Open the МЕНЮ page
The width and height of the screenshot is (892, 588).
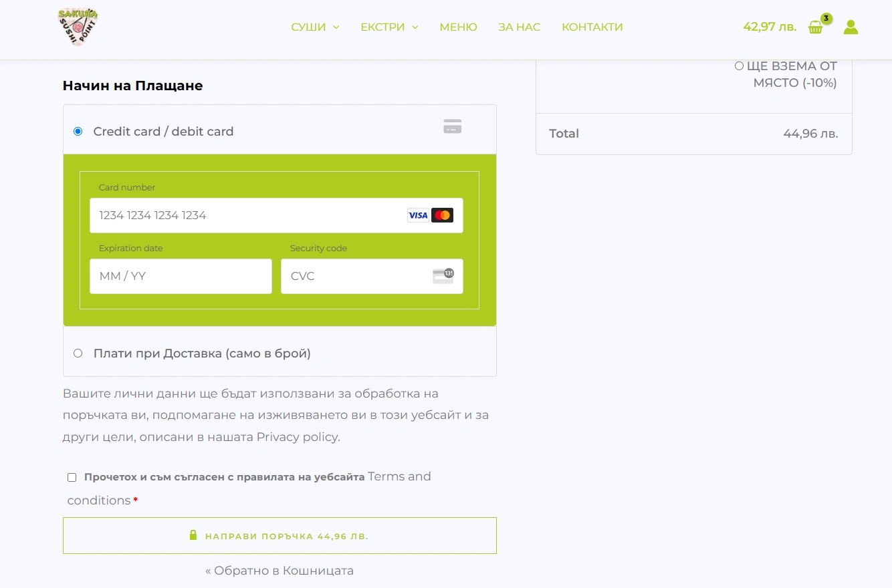point(458,27)
